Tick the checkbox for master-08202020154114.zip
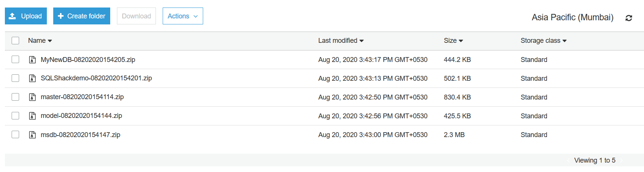 (15, 97)
